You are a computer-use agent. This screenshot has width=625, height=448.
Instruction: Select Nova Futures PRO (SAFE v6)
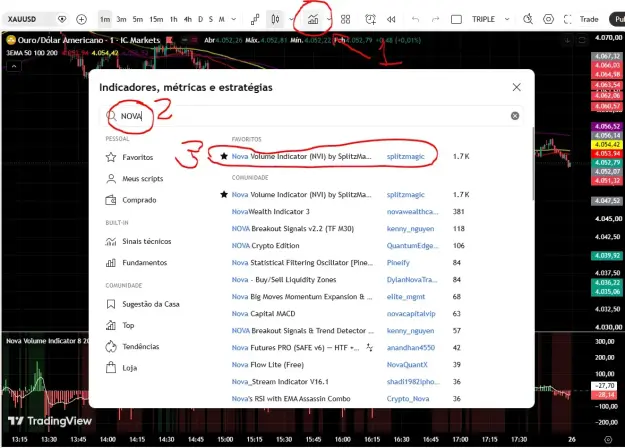coord(295,348)
